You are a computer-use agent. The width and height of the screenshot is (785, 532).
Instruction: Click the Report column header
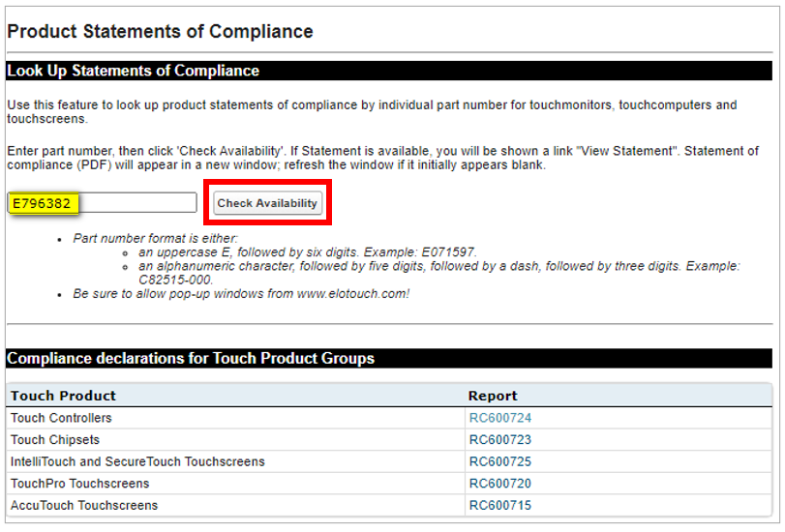point(493,396)
